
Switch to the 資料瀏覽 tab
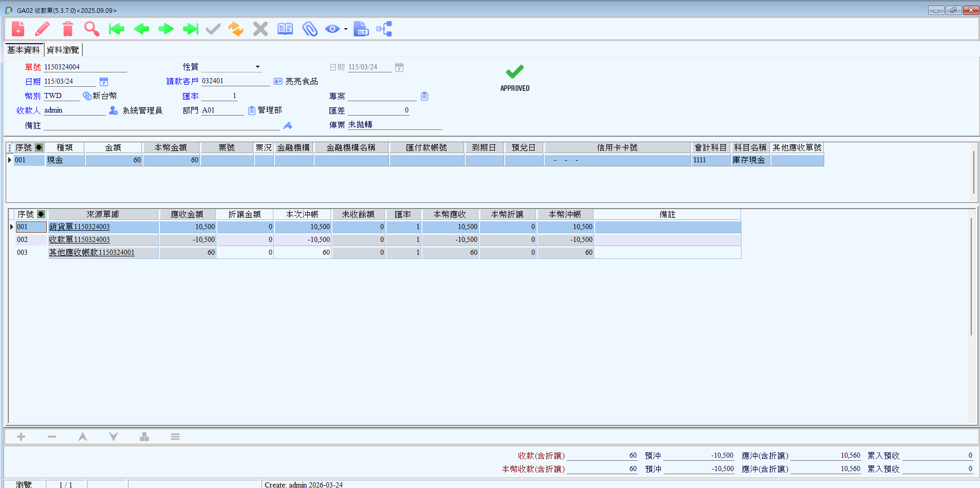[x=63, y=50]
